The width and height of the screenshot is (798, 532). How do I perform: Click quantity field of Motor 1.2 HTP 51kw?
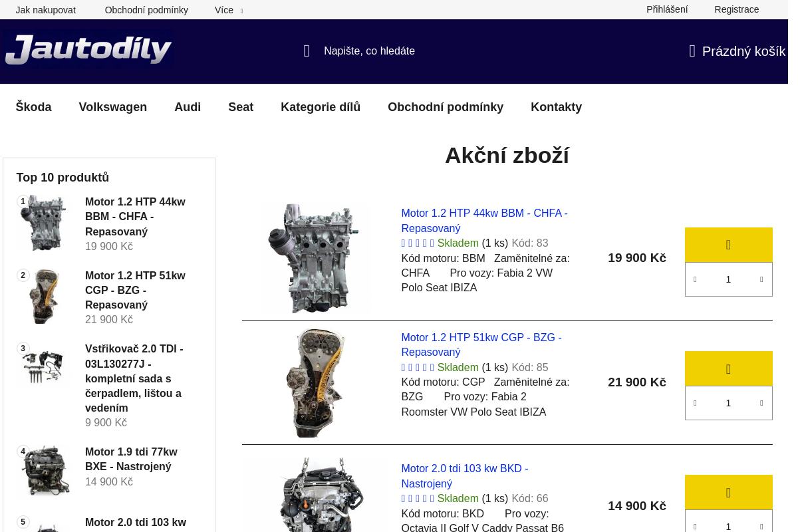(x=728, y=403)
